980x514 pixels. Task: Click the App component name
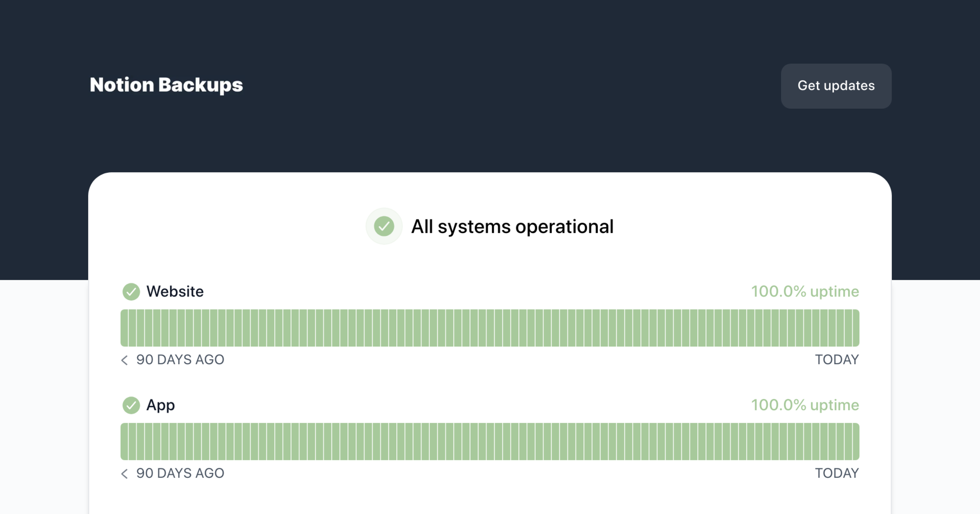click(160, 405)
